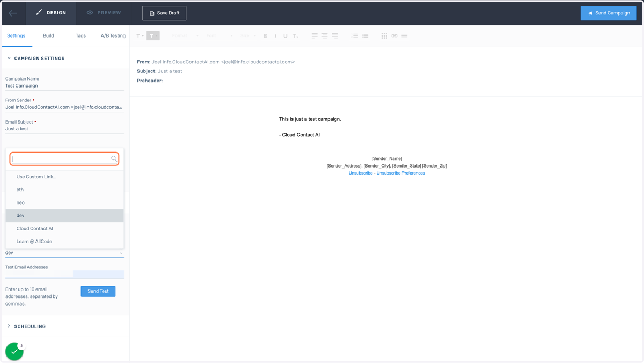This screenshot has height=363, width=644.
Task: Toggle the dev selection dropdown
Action: [64, 252]
